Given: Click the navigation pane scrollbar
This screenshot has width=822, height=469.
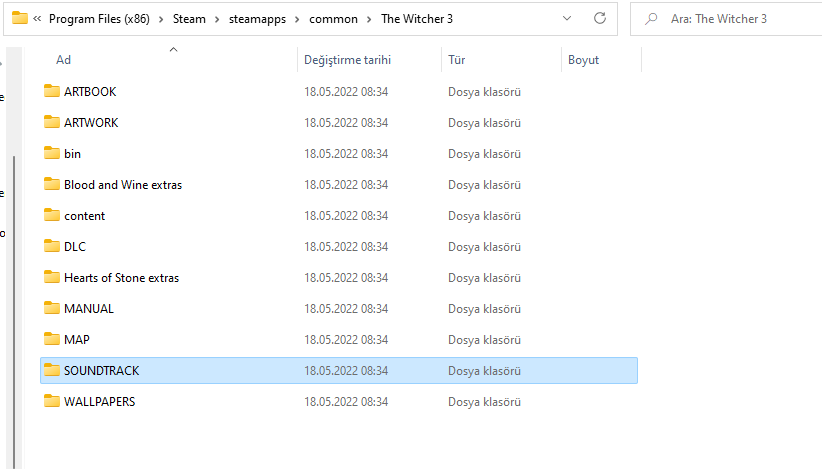Looking at the screenshot, I should tap(14, 312).
